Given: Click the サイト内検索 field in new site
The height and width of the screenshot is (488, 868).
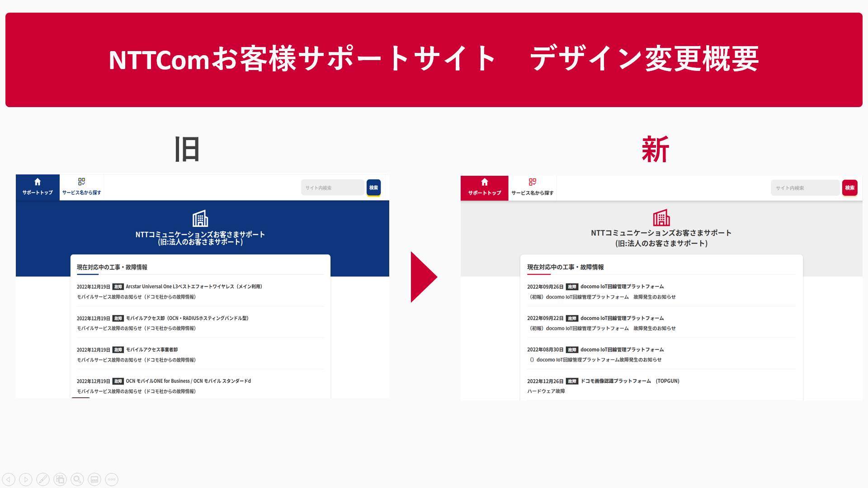Looking at the screenshot, I should [805, 188].
